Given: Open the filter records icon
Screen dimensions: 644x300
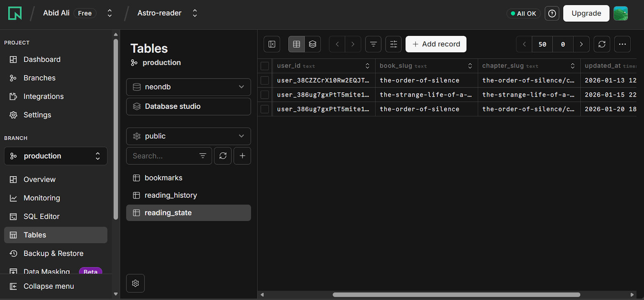Looking at the screenshot, I should (373, 44).
